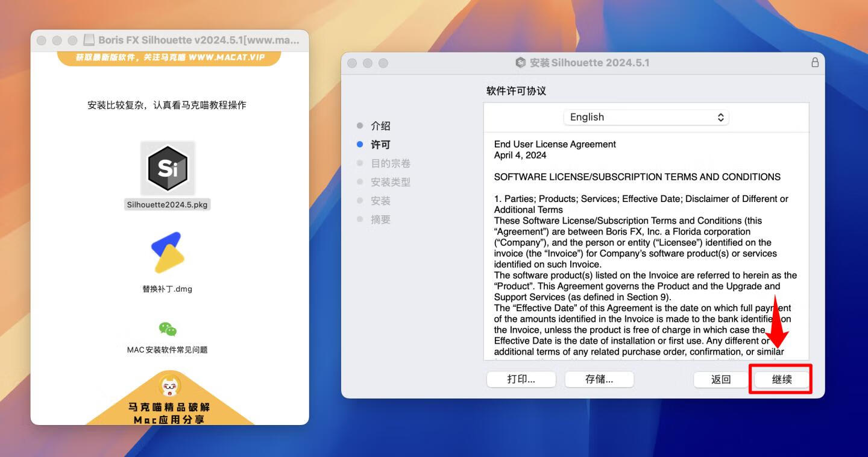Click the disk icon in Boris FX window title

tap(89, 40)
